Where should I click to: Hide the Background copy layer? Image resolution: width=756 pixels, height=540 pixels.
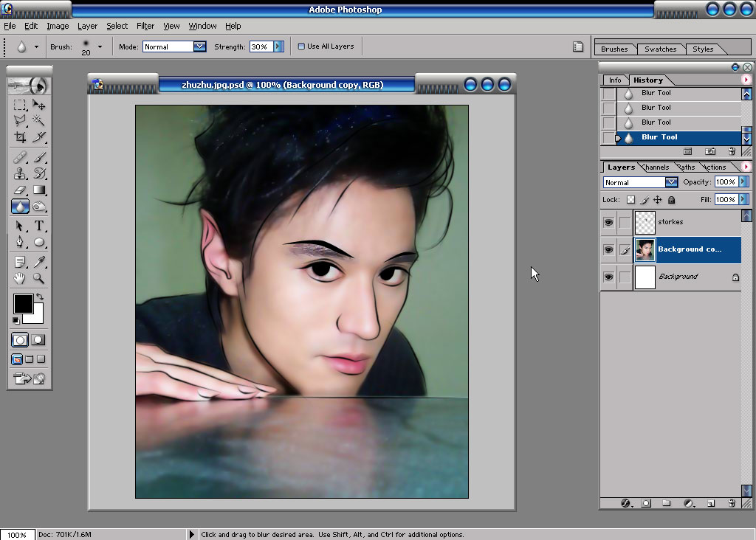coord(608,249)
